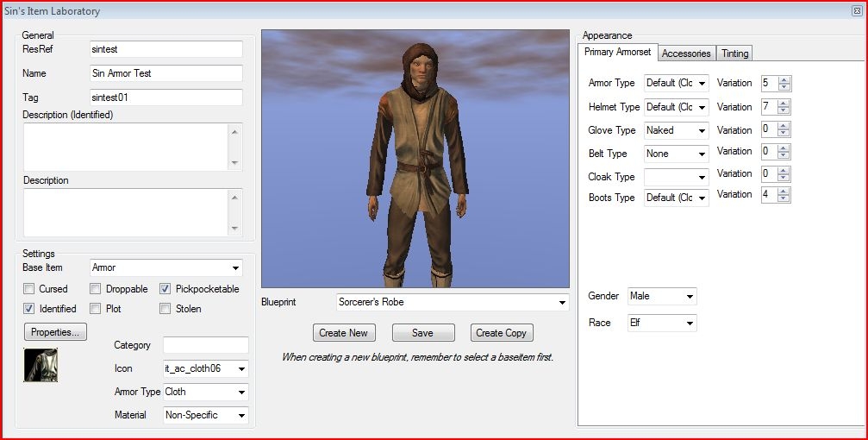
Task: Click the armor icon preview thumbnail
Action: point(41,366)
